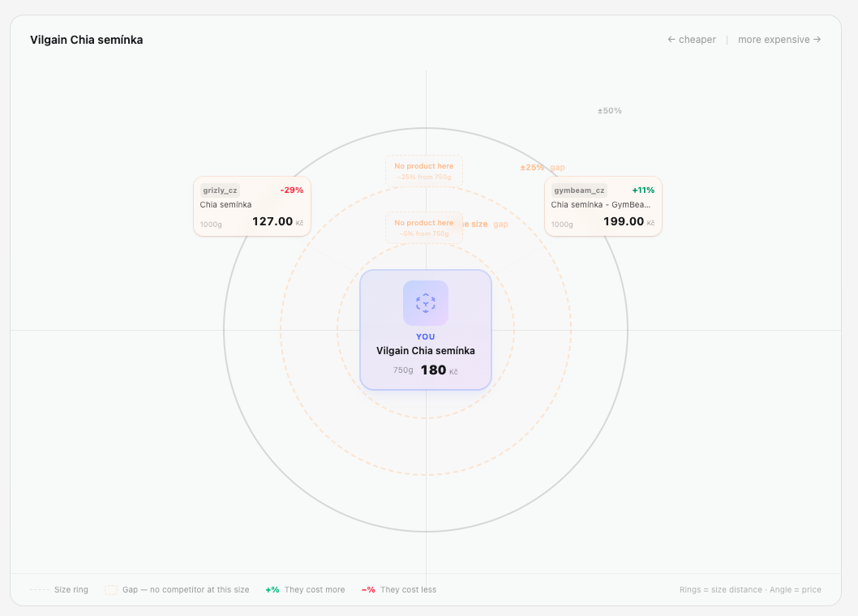The width and height of the screenshot is (858, 616).
Task: Toggle the 'They cost less' legend entry
Action: click(x=410, y=590)
